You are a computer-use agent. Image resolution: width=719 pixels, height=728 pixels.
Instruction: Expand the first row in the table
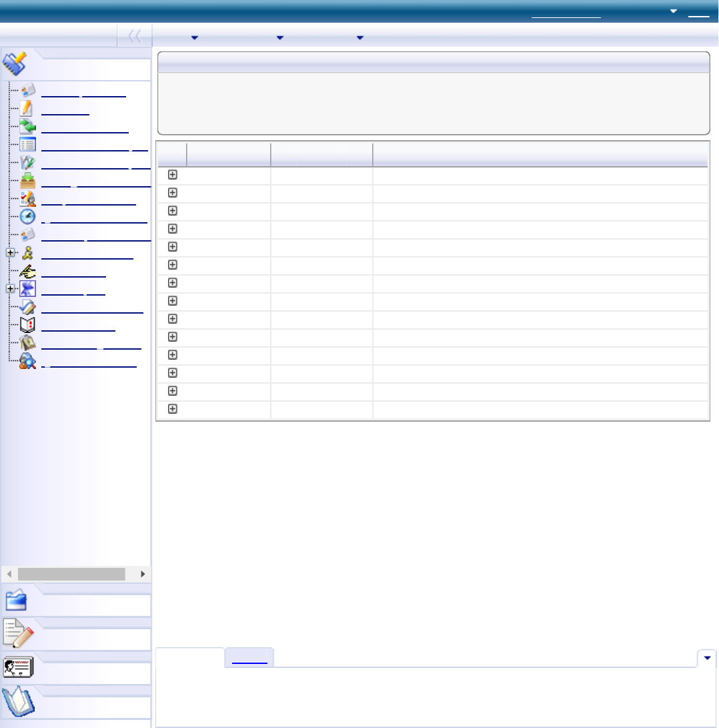click(x=172, y=174)
